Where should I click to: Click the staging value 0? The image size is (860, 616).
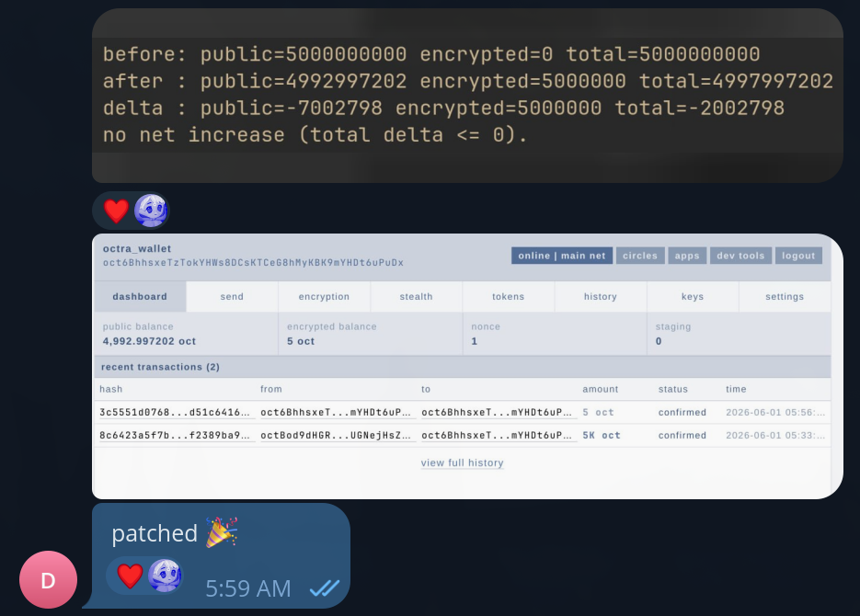[x=659, y=341]
